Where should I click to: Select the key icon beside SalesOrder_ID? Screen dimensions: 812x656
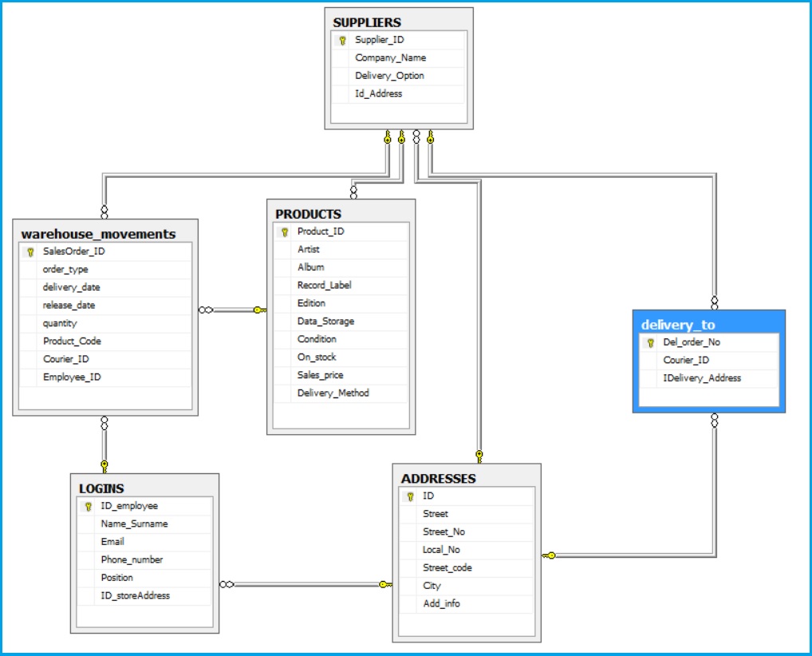[30, 251]
